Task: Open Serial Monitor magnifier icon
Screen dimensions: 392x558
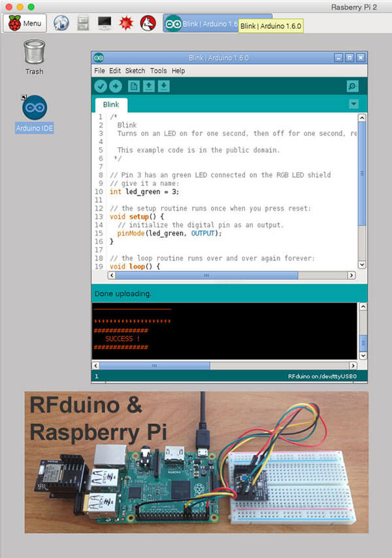Action: (x=352, y=86)
